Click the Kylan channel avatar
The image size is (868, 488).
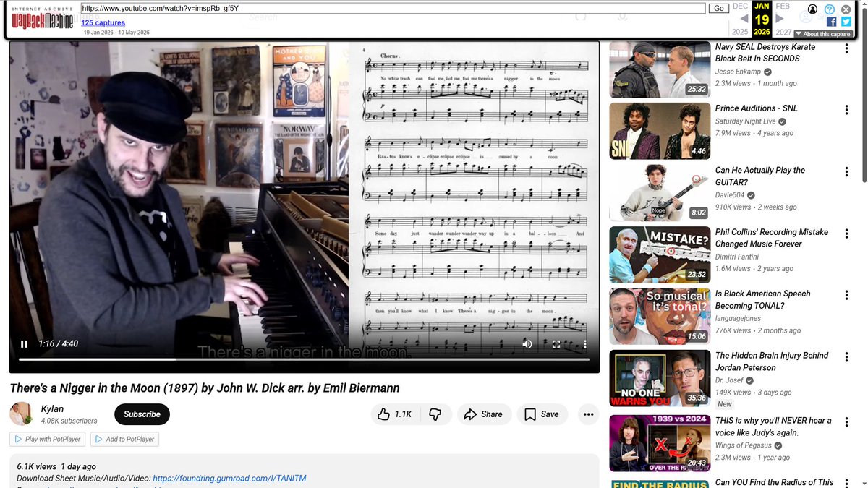coord(21,414)
